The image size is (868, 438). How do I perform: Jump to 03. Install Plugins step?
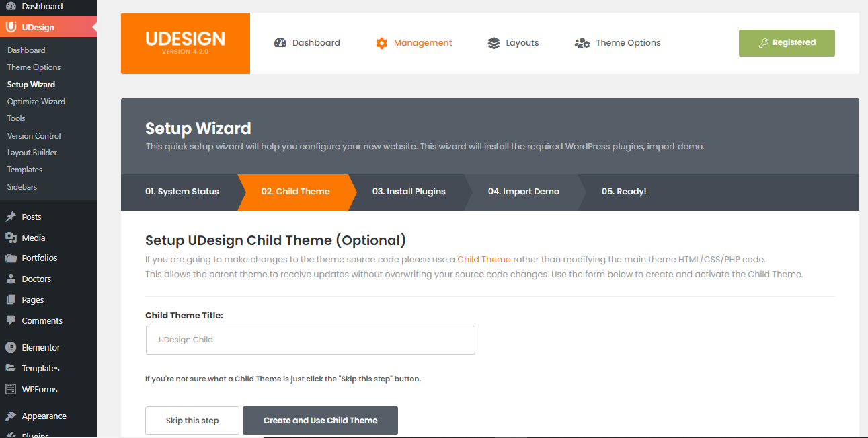tap(409, 192)
